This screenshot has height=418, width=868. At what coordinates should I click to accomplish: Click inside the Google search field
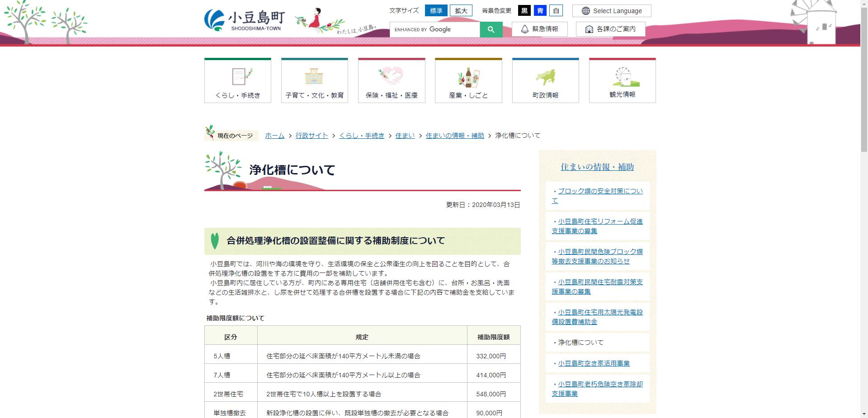pyautogui.click(x=434, y=29)
